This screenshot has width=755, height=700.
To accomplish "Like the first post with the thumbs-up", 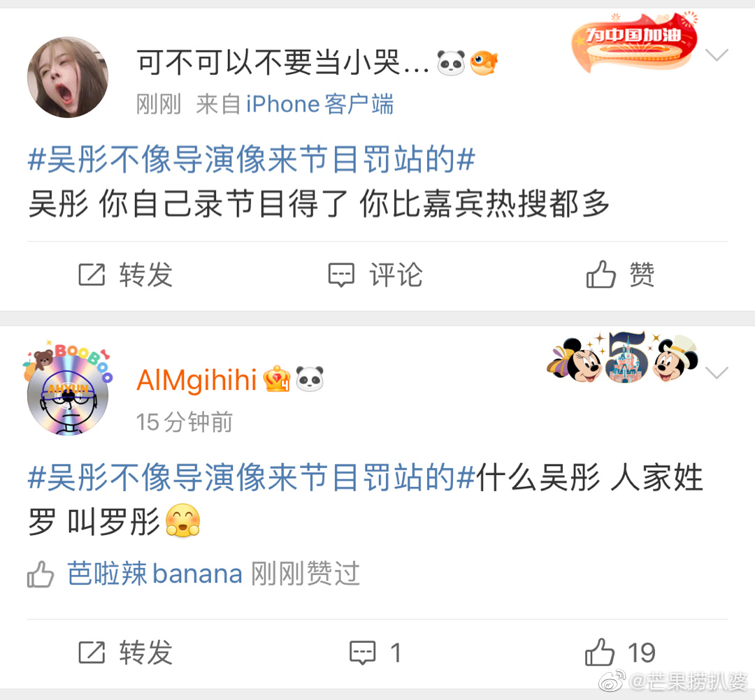I will (620, 275).
